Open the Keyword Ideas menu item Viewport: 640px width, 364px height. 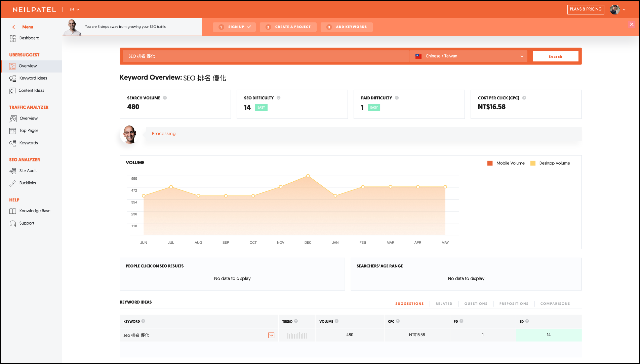pyautogui.click(x=33, y=78)
